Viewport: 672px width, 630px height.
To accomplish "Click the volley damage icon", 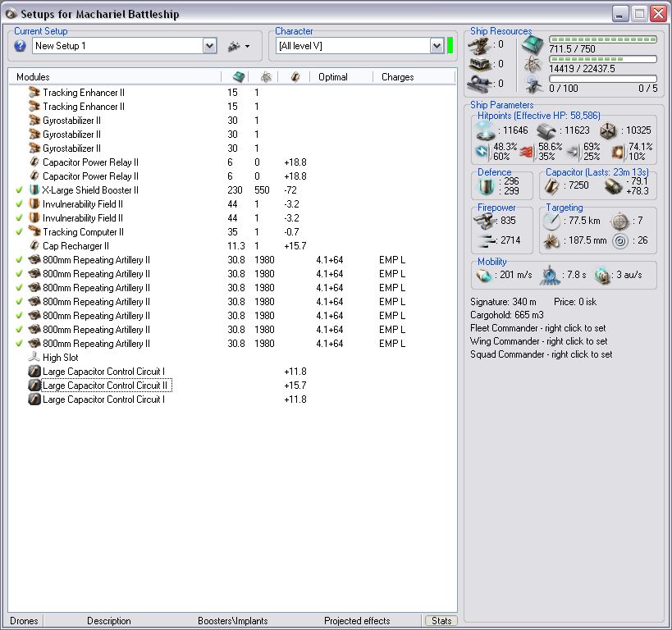I will (x=486, y=241).
